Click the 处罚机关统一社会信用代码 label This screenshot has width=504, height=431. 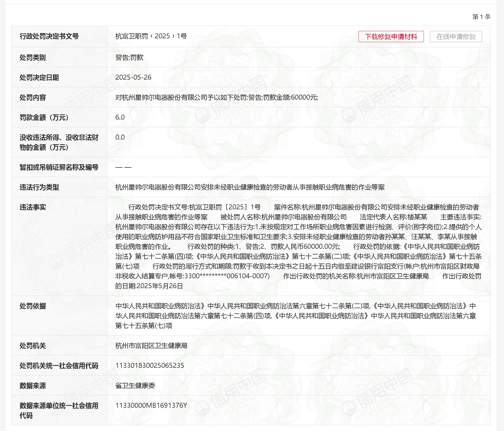[x=59, y=366]
